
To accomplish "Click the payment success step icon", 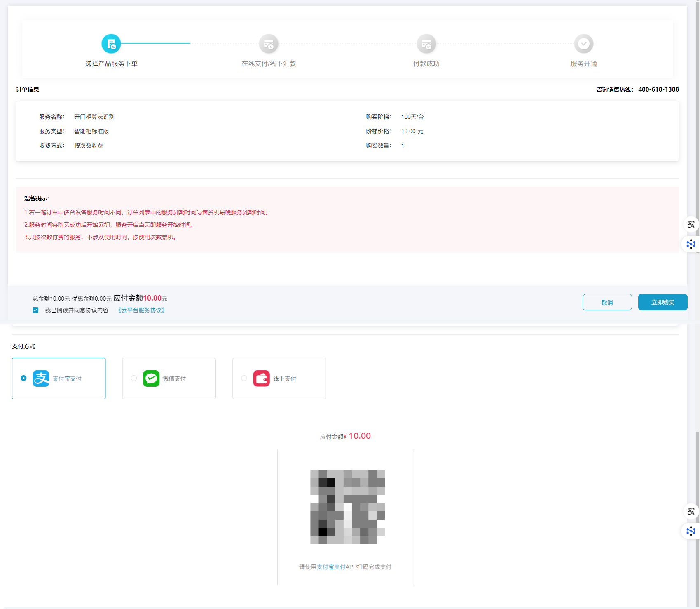I will point(426,44).
